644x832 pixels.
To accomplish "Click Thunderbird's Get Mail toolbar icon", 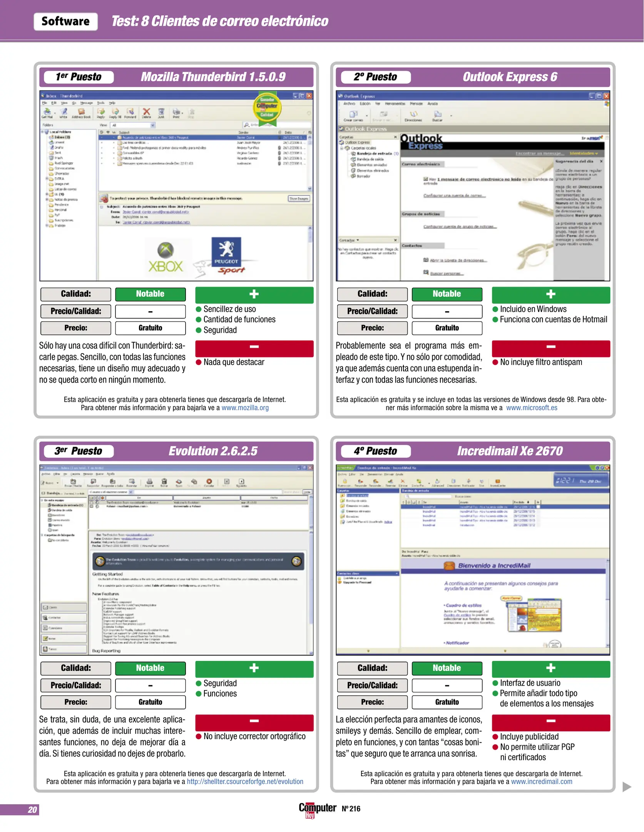I will click(47, 112).
